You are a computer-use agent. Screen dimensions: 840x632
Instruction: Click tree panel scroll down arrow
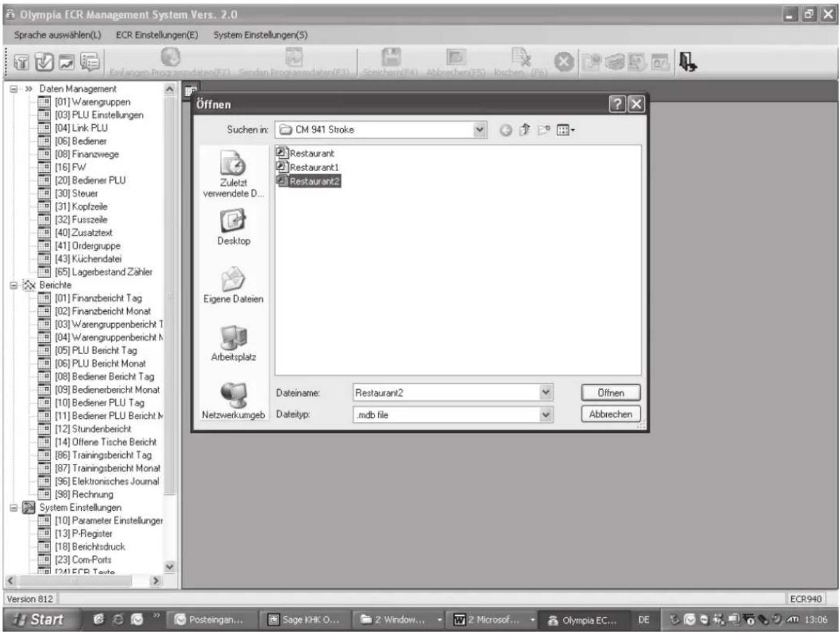tap(170, 567)
